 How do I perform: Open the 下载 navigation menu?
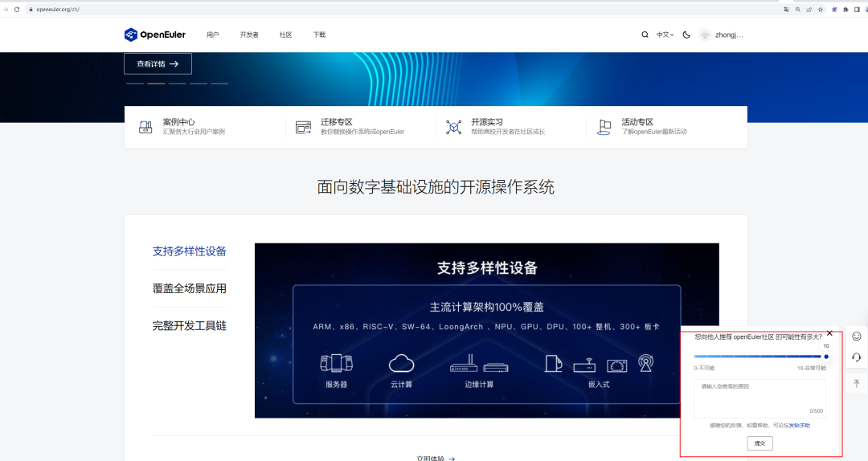click(x=319, y=35)
